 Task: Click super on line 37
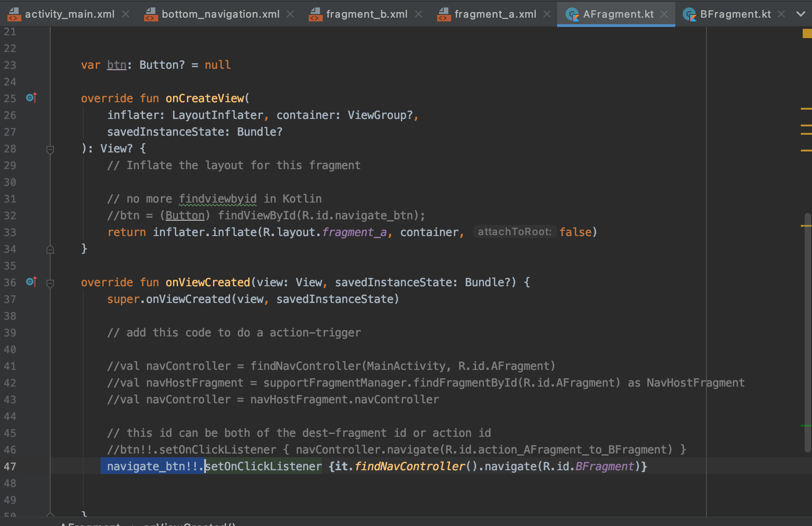point(123,299)
